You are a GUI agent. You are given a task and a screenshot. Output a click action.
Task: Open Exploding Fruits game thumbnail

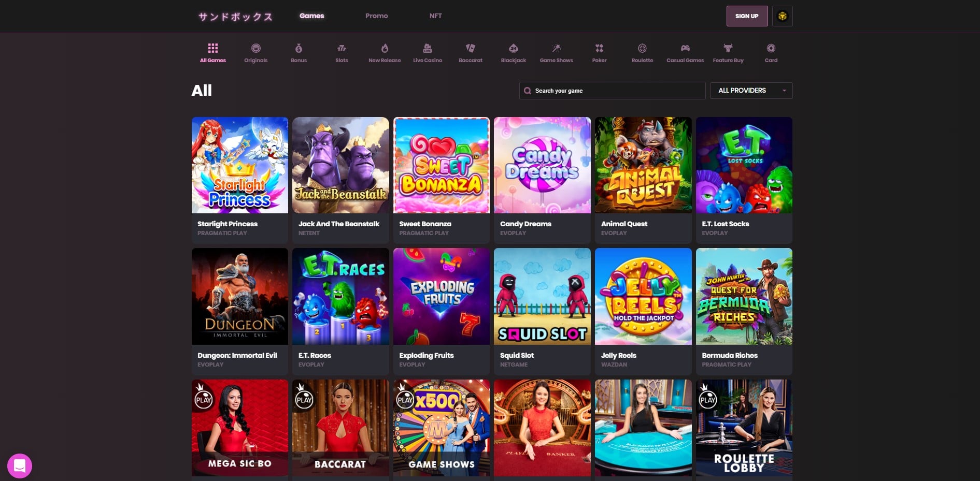click(442, 296)
